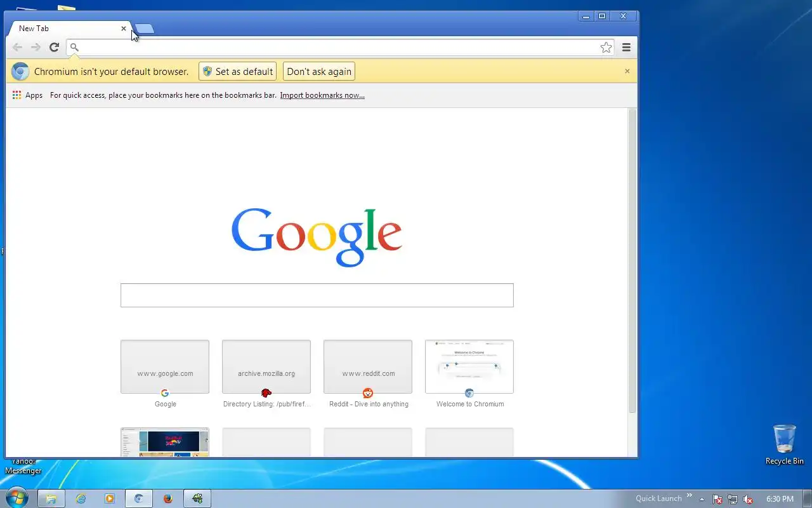Viewport: 812px width, 508px height.
Task: Click Import bookmarks now link
Action: pos(322,95)
